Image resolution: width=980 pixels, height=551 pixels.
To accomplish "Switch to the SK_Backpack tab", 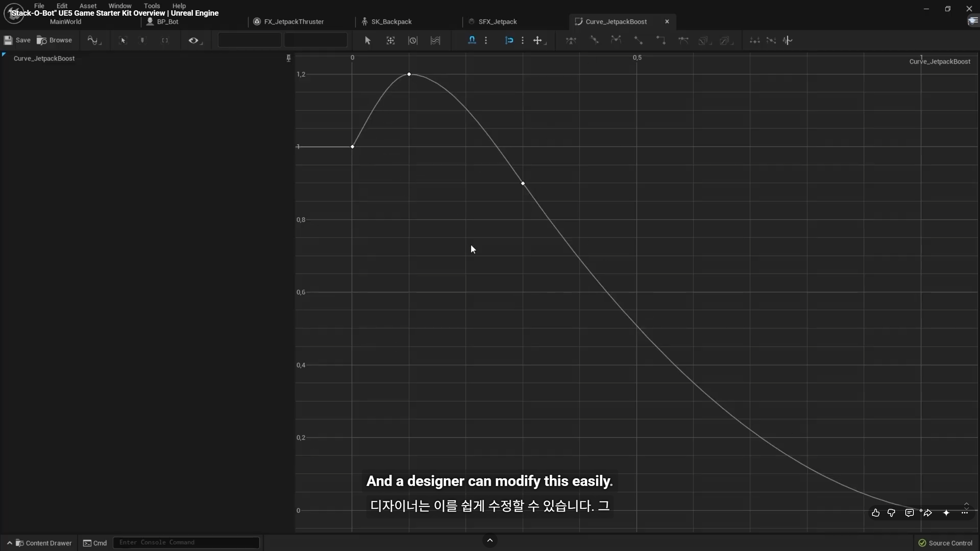I will click(391, 22).
